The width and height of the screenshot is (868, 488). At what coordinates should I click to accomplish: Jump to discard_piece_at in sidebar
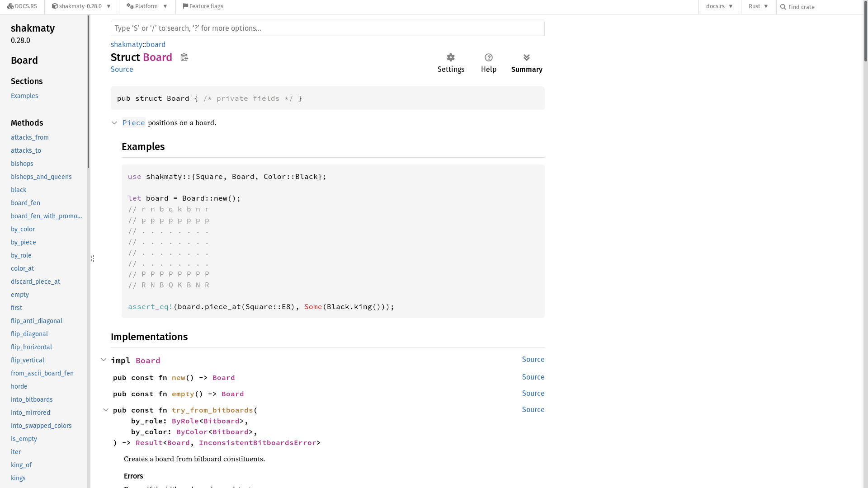point(35,282)
